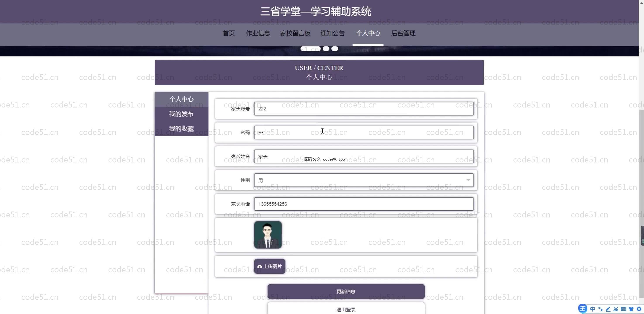Select 个人中心 in the left sidebar
644x314 pixels.
click(181, 99)
